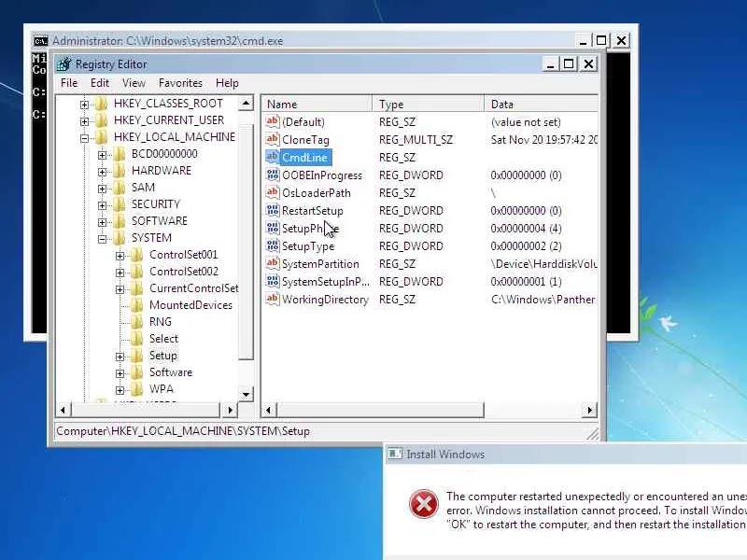The height and width of the screenshot is (560, 747).
Task: Click the Registry Editor title bar icon
Action: pos(64,63)
